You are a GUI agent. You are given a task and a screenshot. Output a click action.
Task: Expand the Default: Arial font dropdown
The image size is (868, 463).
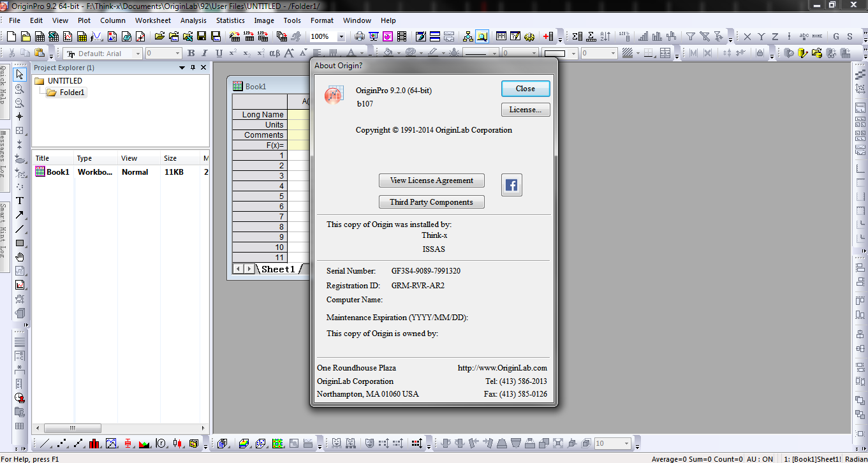[x=138, y=54]
